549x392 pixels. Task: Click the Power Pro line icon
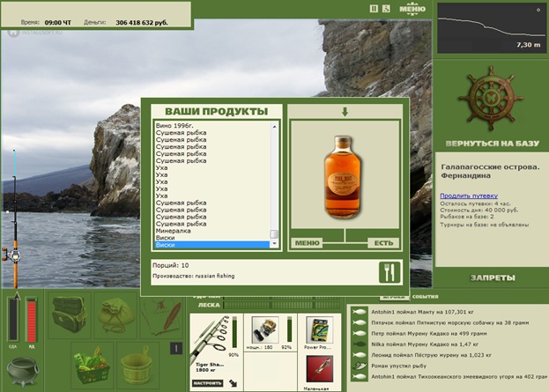[x=319, y=330]
